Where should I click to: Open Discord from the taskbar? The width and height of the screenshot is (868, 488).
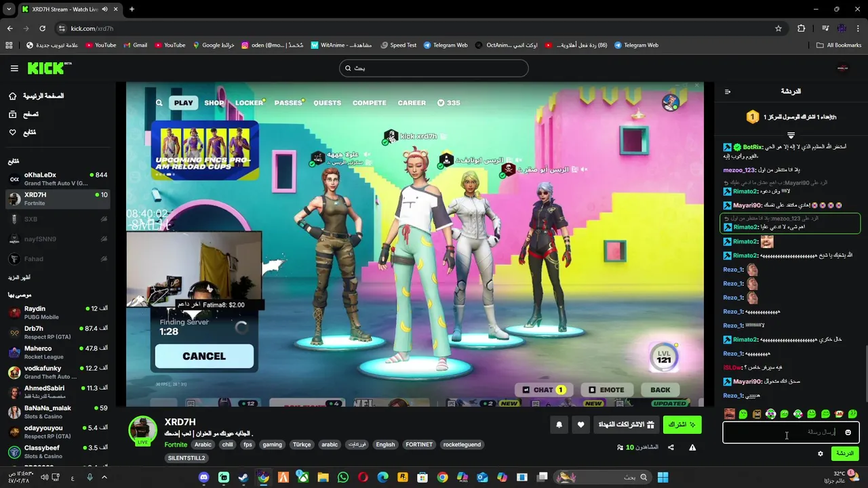pyautogui.click(x=203, y=477)
